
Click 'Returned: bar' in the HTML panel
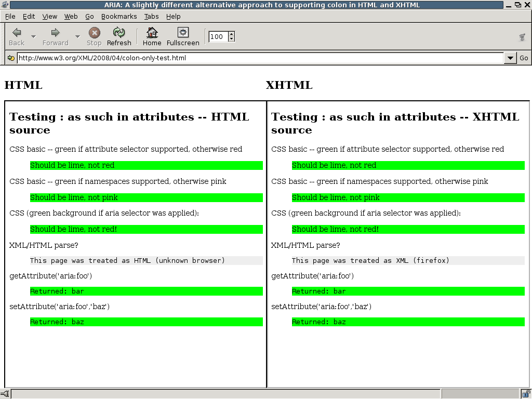[x=57, y=291]
